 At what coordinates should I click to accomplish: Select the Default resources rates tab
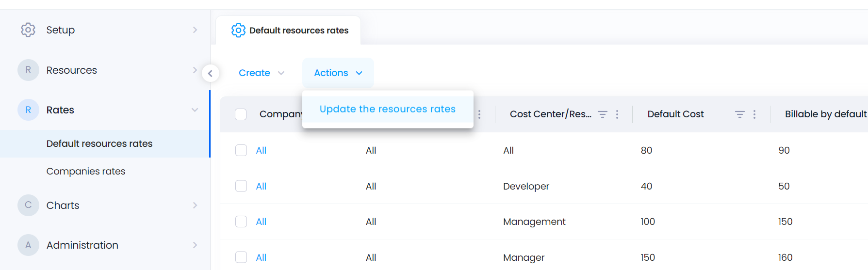click(x=289, y=30)
